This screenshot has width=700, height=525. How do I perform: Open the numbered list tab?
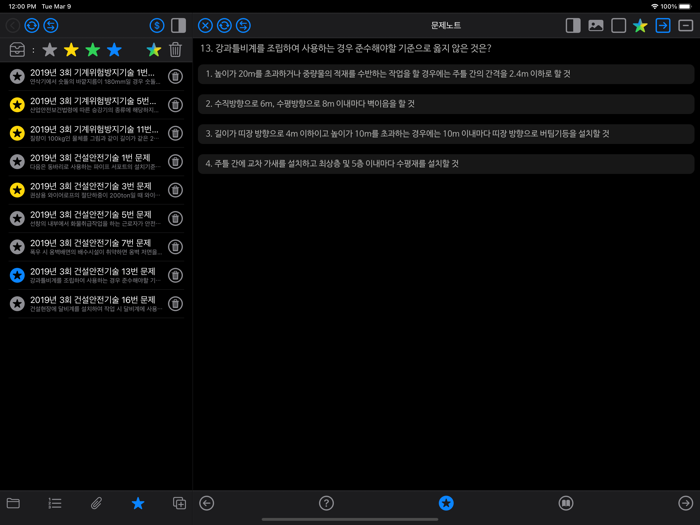(x=55, y=503)
